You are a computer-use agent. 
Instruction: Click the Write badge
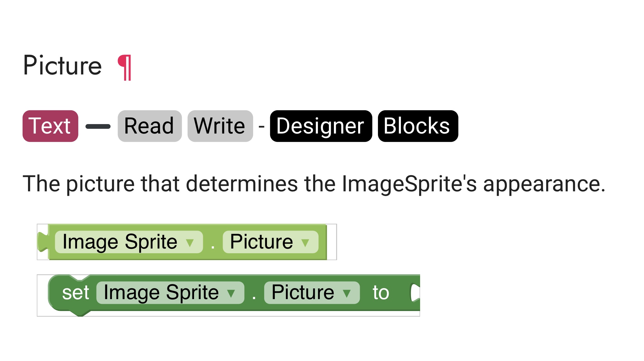tap(220, 126)
